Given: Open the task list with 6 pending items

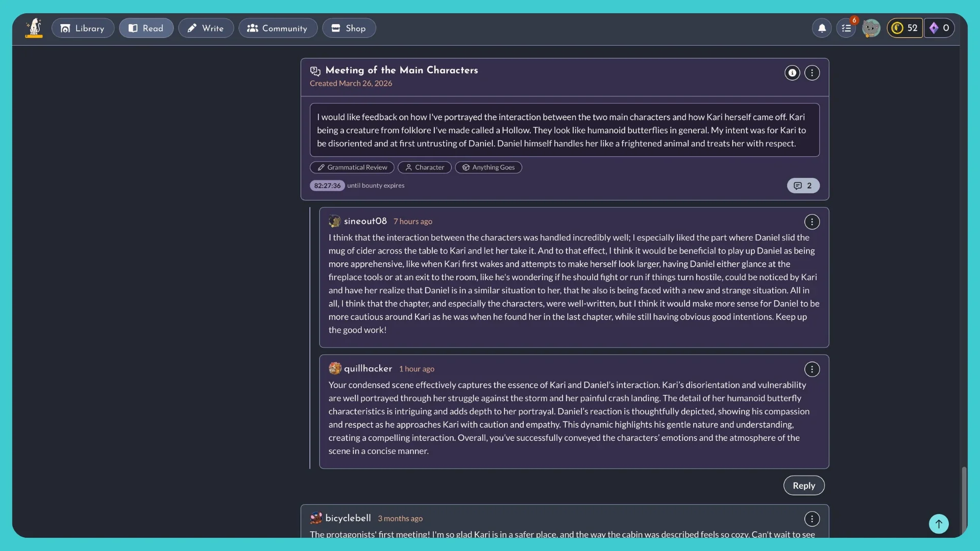Looking at the screenshot, I should click(846, 28).
